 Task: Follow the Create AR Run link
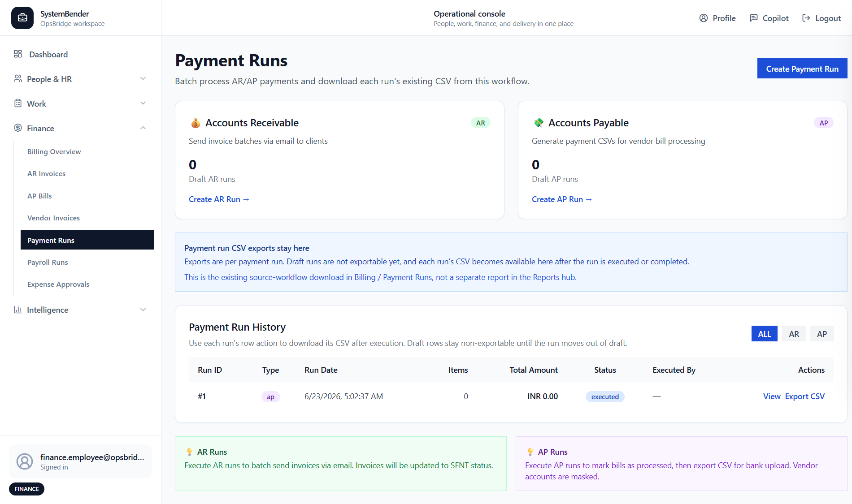219,199
